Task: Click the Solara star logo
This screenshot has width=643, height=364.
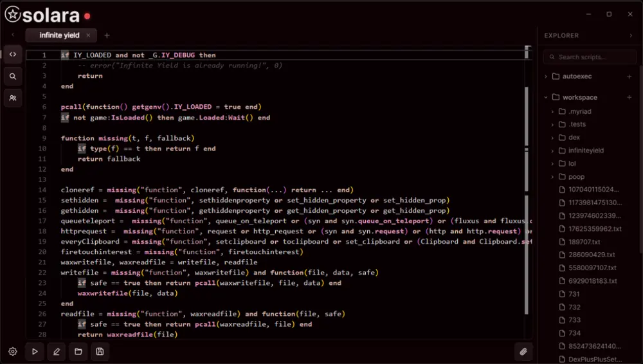Action: [13, 14]
